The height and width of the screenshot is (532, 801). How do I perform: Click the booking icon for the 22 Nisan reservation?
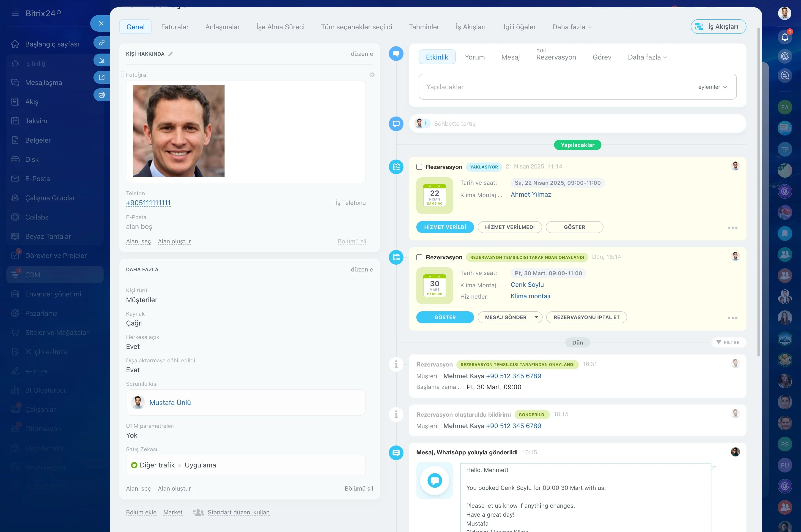coord(396,167)
